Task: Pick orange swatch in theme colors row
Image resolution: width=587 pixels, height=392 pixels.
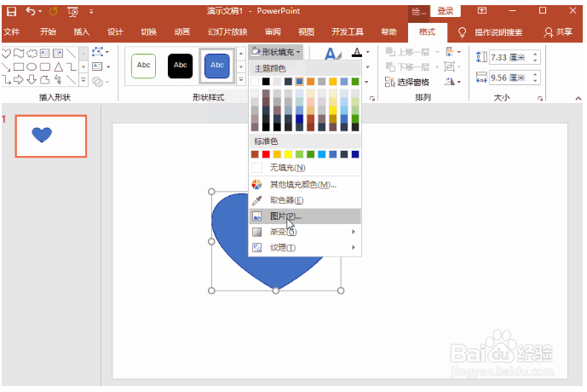Action: pos(310,82)
